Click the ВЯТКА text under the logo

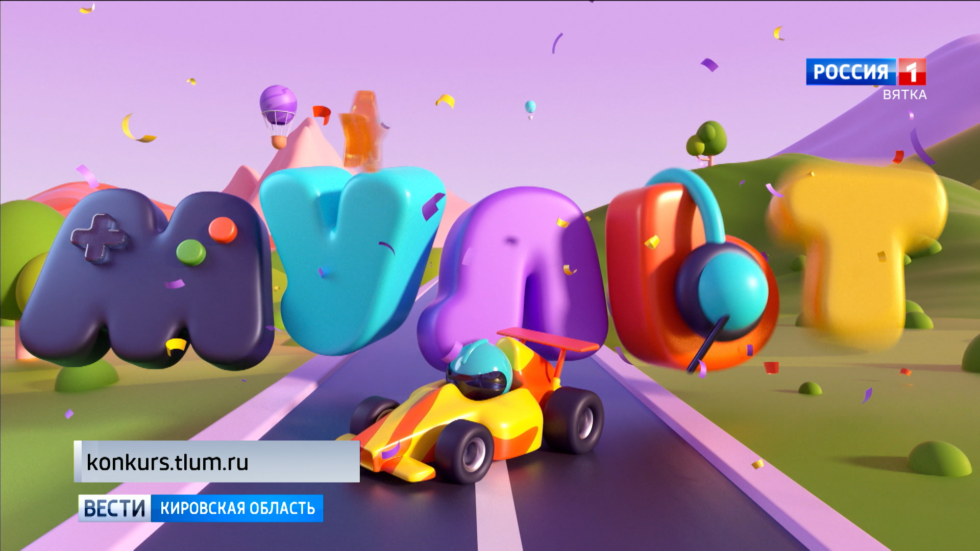tap(904, 95)
